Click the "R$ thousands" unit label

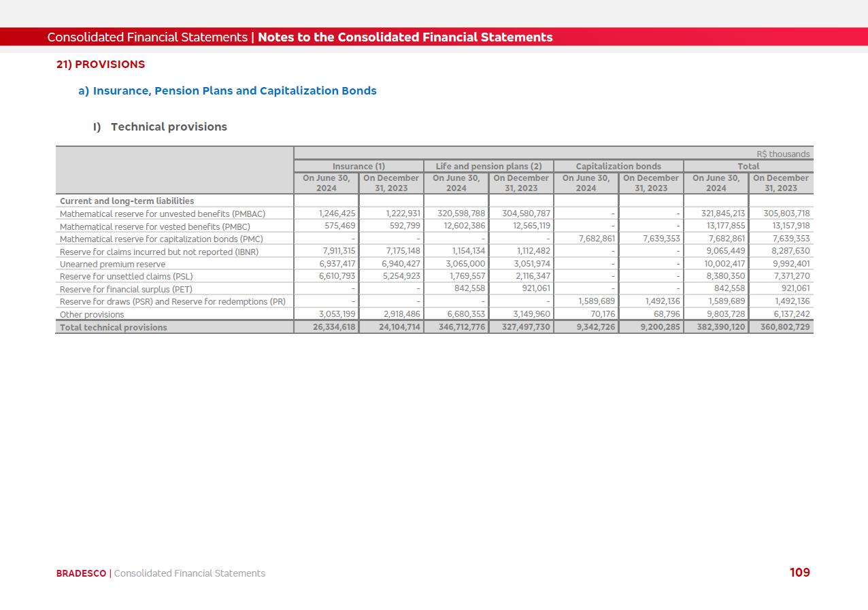click(x=783, y=154)
